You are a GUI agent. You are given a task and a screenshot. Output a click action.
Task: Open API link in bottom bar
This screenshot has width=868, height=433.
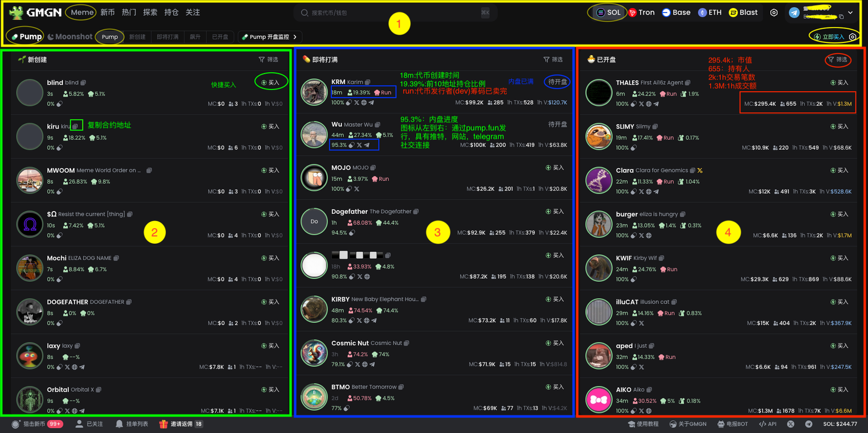tap(768, 424)
